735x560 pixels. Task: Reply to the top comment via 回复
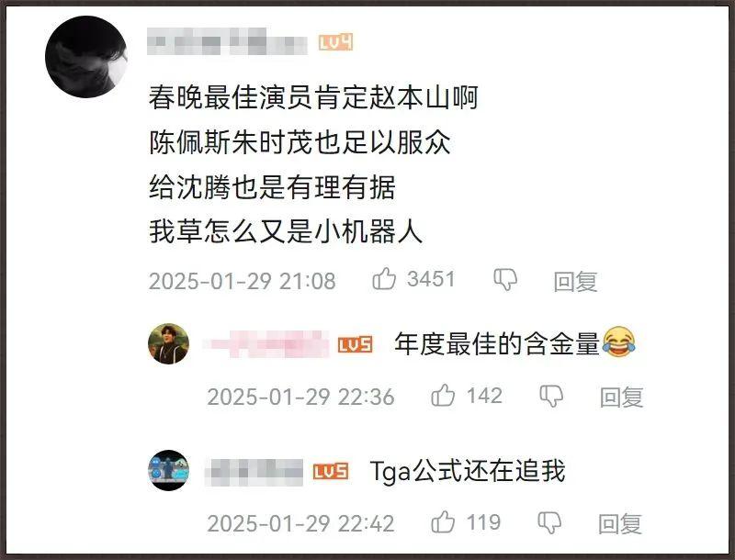575,282
